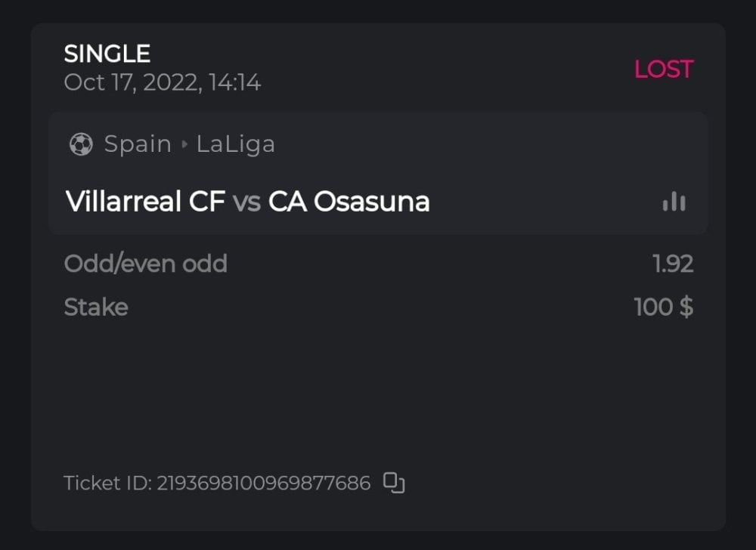Click the 'vs' text between teams
The image size is (756, 550).
point(246,202)
